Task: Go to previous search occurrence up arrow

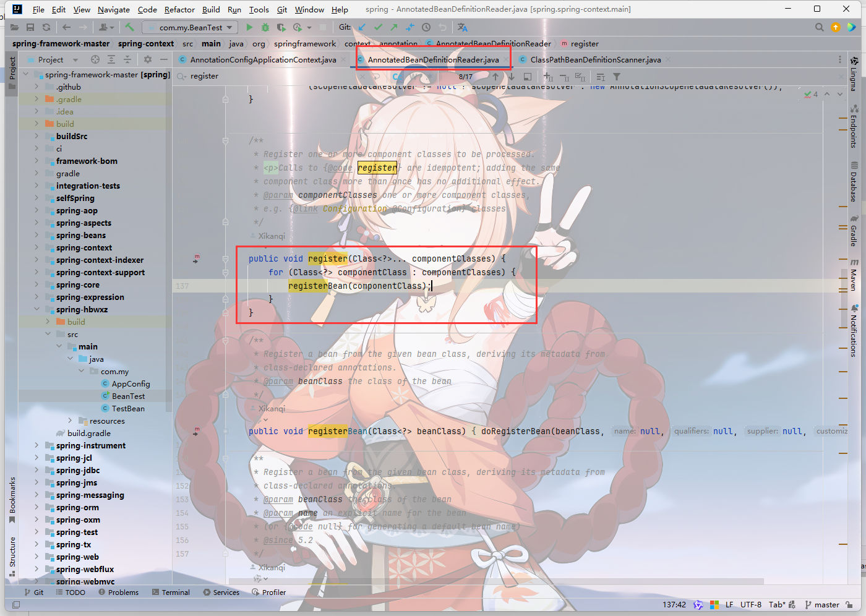Action: (x=495, y=77)
